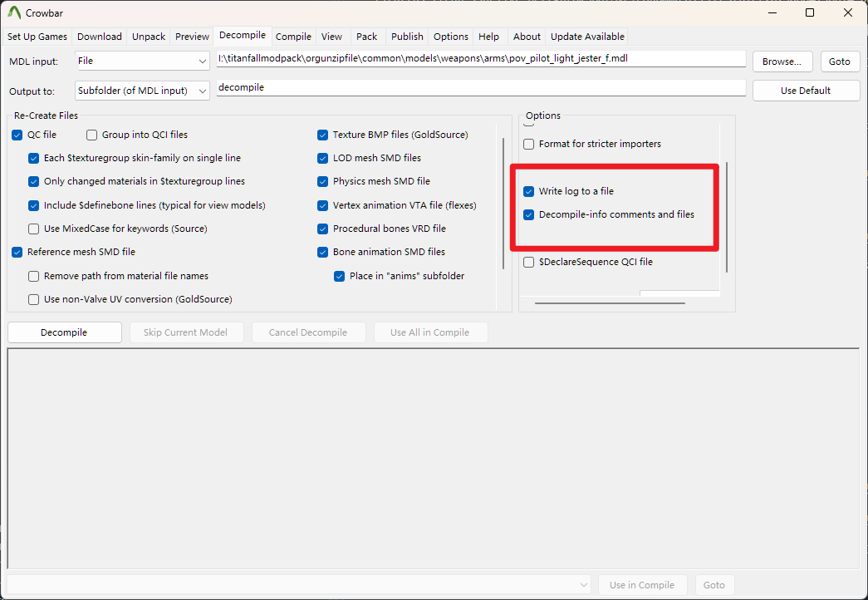Click the Skip Current Model button
The height and width of the screenshot is (600, 868).
point(187,332)
